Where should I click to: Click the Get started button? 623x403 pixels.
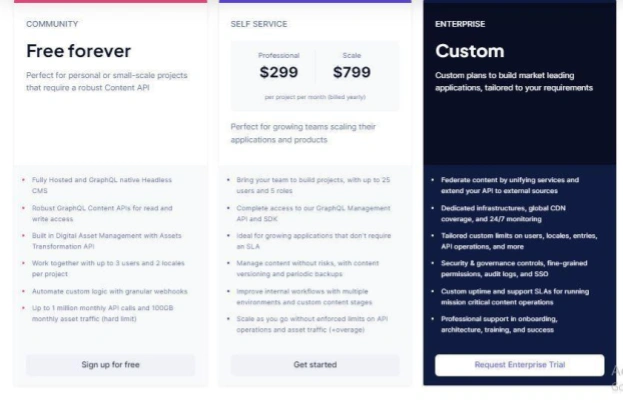[x=315, y=365]
